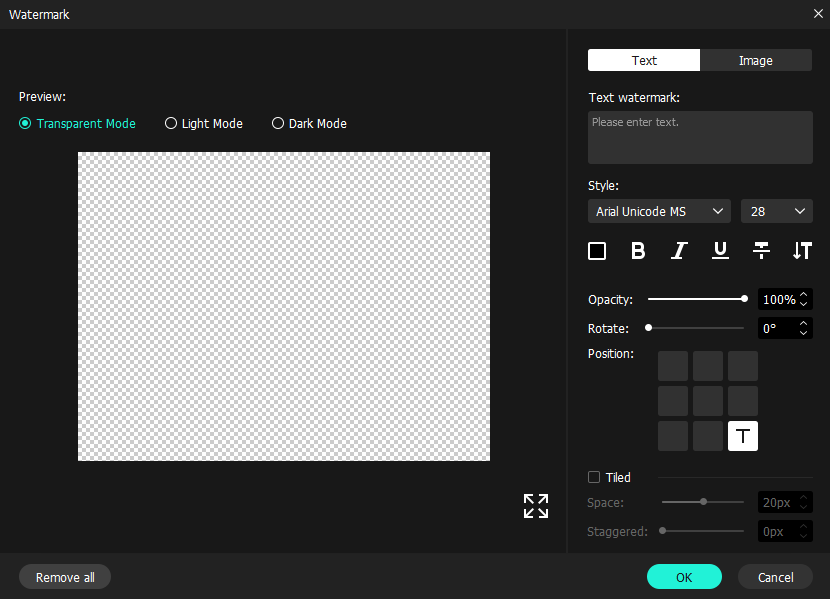Toggle underline formatting
Viewport: 830px width, 599px height.
click(x=720, y=251)
